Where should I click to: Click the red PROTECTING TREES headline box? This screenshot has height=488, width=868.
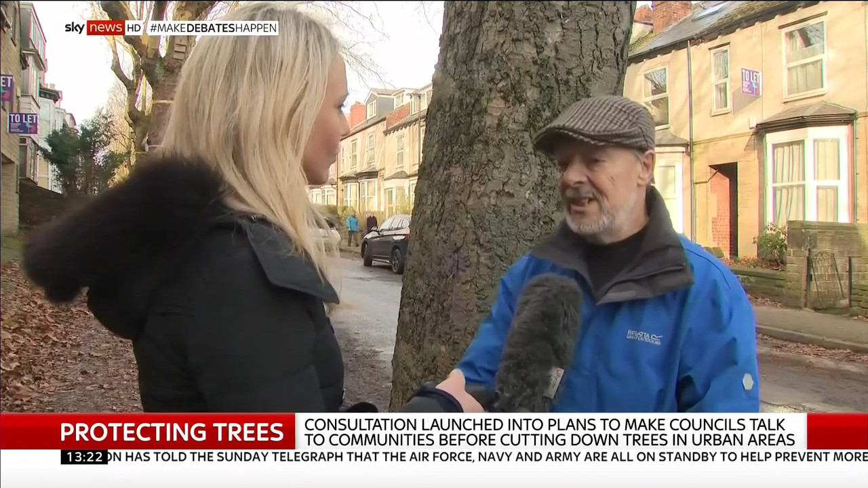tap(148, 432)
